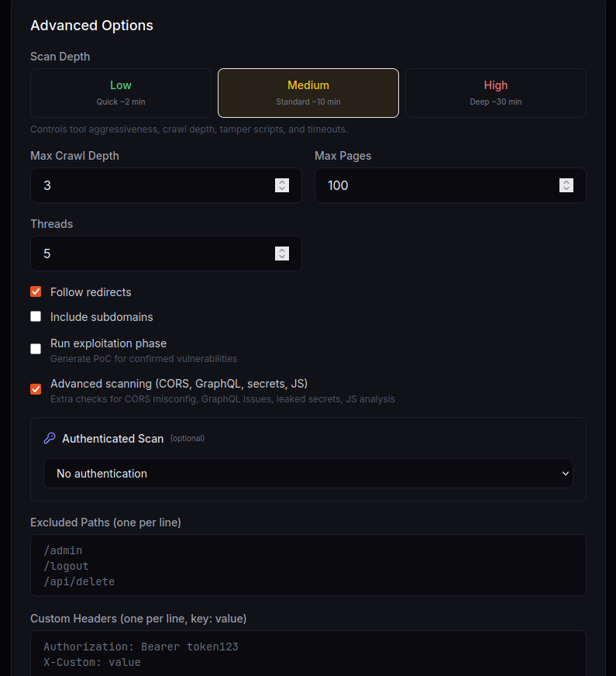Enable the Run exploitation phase checkbox

[x=35, y=349]
